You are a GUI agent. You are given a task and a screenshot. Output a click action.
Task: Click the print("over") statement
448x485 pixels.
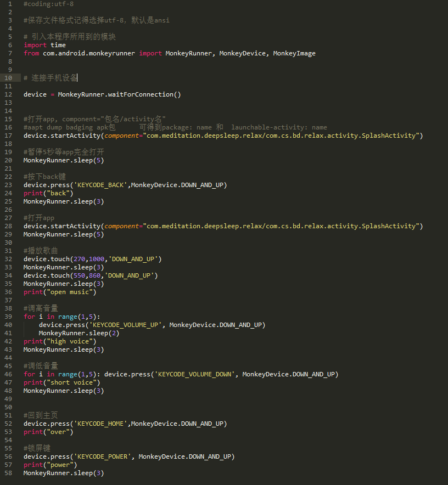pos(48,432)
